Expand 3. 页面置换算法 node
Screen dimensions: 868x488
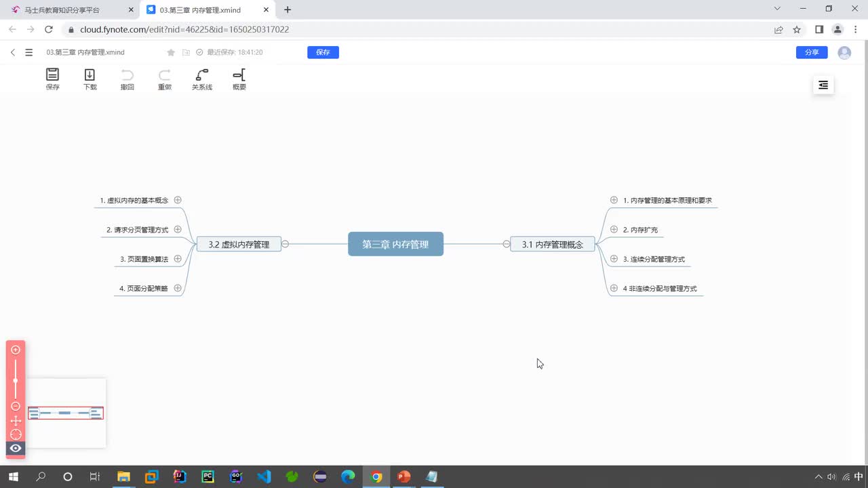click(178, 258)
